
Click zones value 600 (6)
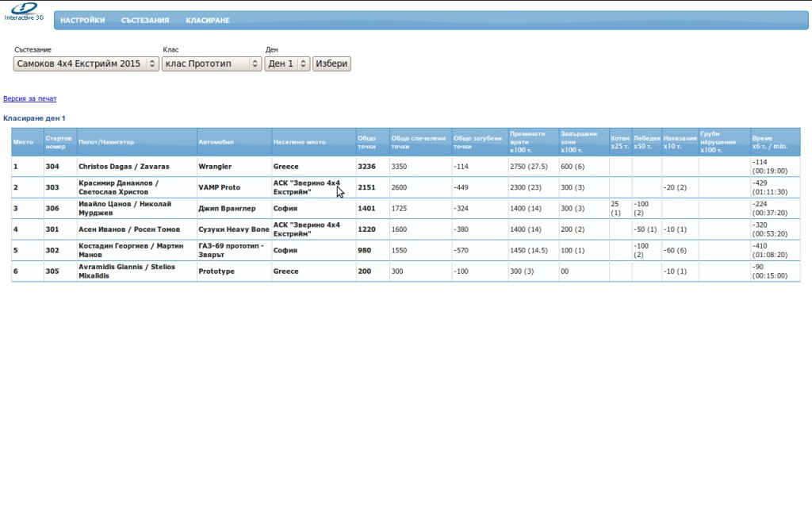573,167
